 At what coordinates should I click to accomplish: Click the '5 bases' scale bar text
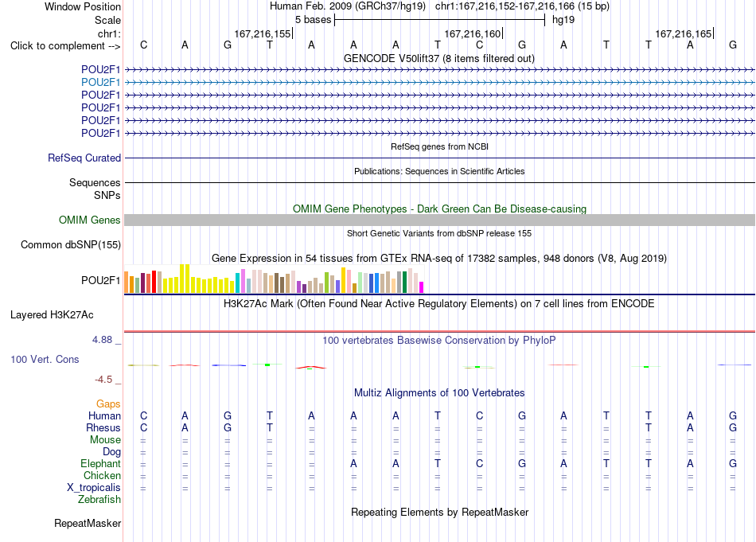point(313,20)
